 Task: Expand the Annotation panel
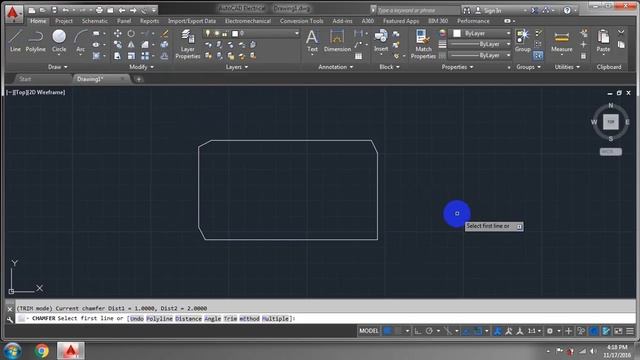tap(336, 67)
